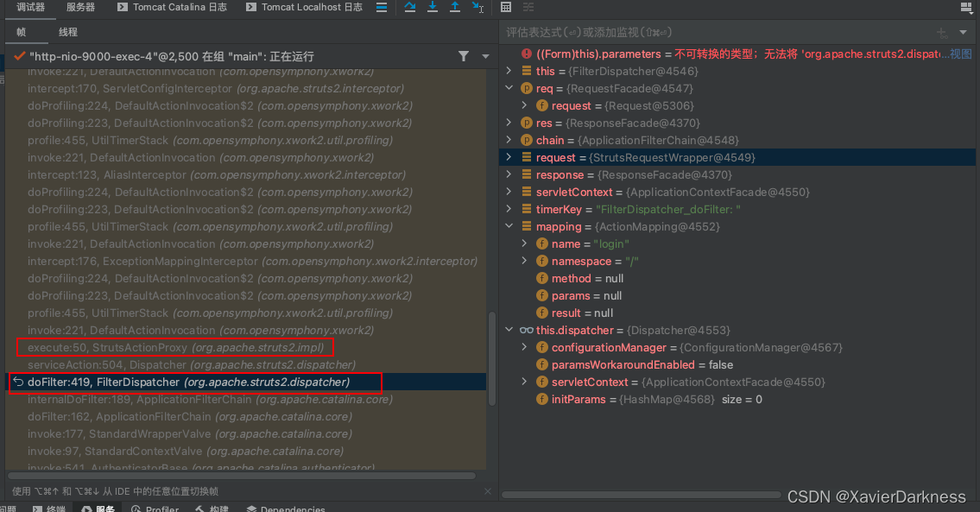
Task: Open the Tomcat Catalina 日志 tab
Action: [173, 8]
